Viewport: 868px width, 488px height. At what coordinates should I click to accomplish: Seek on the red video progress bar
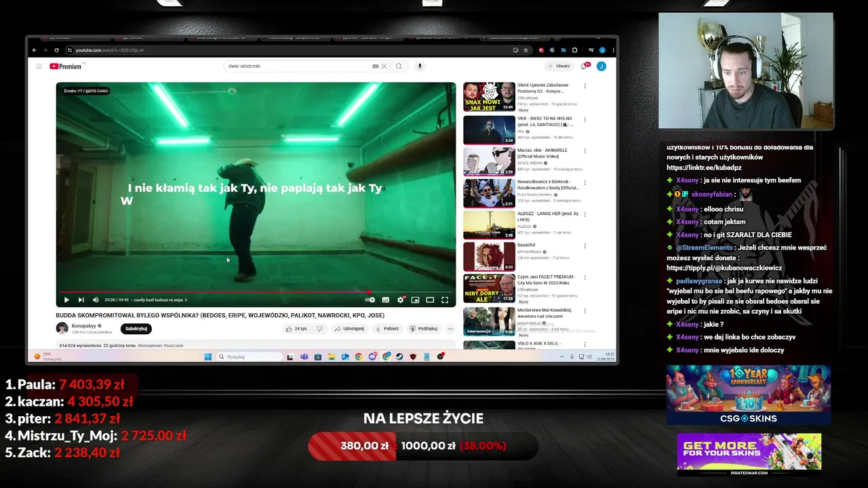pos(256,292)
